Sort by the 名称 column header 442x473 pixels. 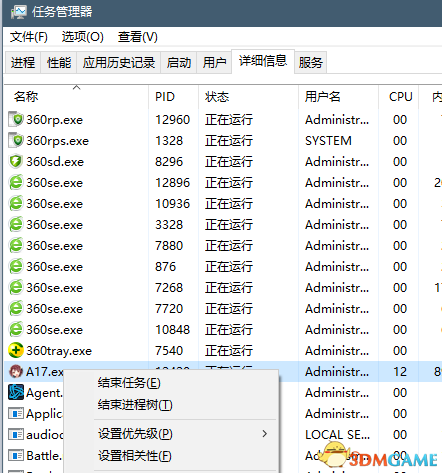(x=26, y=97)
